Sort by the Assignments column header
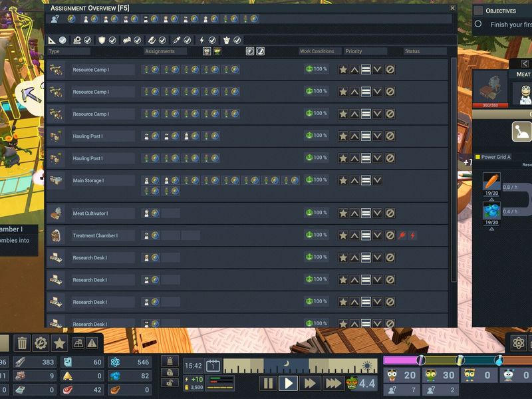Image resolution: width=532 pixels, height=399 pixels. coord(165,51)
